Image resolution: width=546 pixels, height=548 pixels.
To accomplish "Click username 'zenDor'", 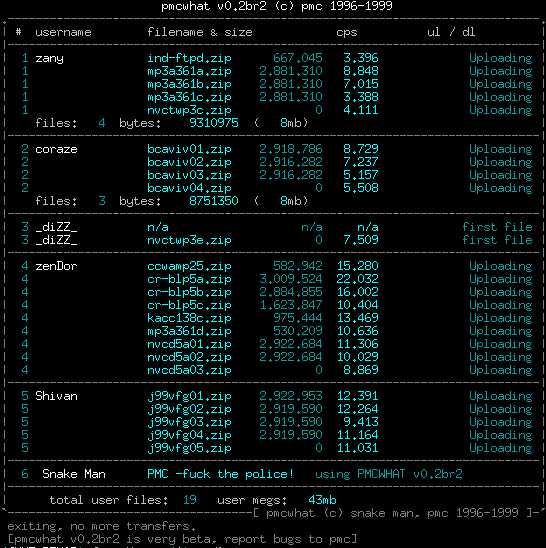I will tap(56, 266).
